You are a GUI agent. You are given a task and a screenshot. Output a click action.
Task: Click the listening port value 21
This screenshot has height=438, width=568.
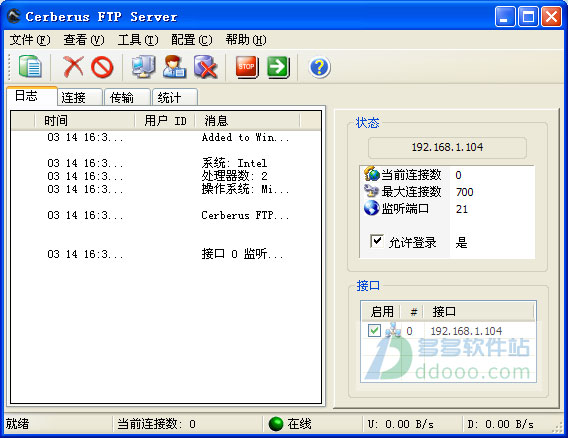(462, 209)
